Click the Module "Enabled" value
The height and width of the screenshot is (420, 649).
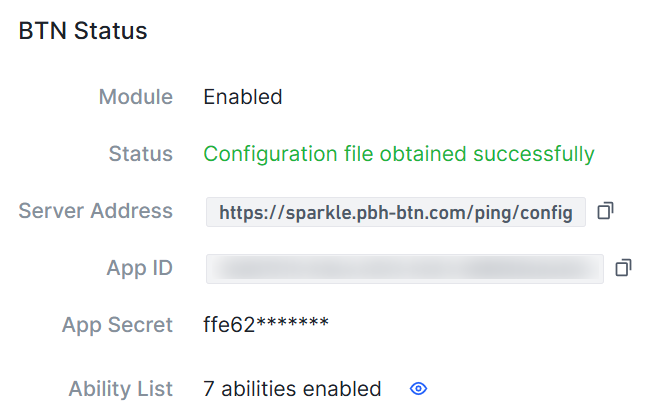(243, 97)
